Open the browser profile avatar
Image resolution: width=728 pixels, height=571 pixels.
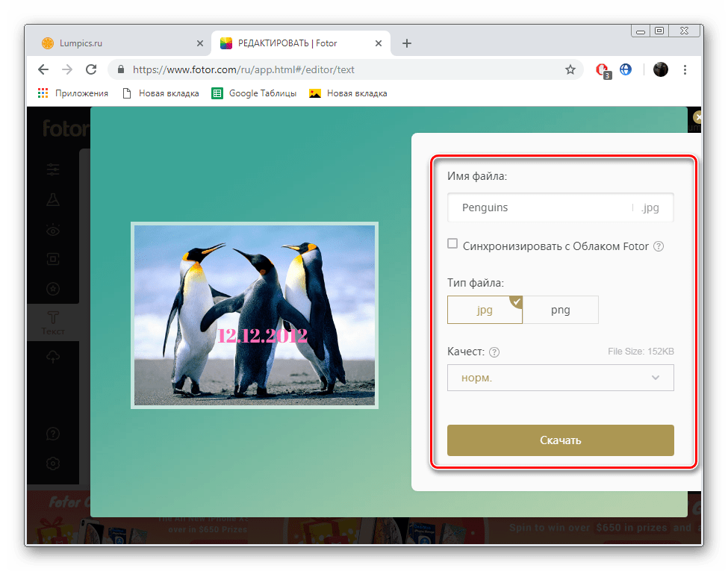pos(660,69)
